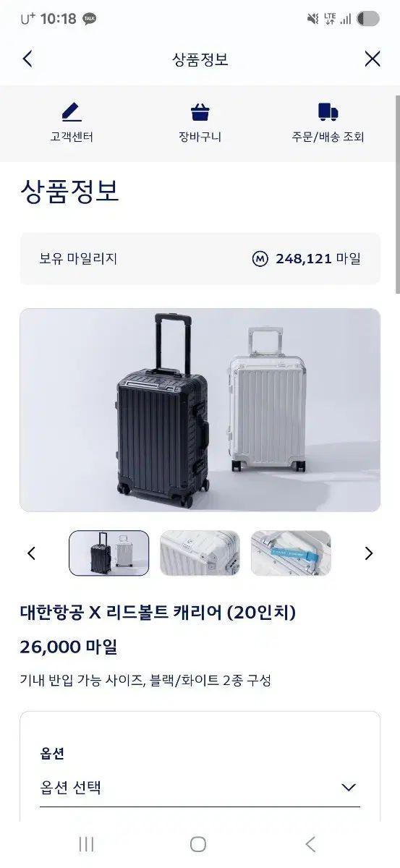Select the blue luggage tag thumbnail
The height and width of the screenshot is (868, 400).
point(291,553)
